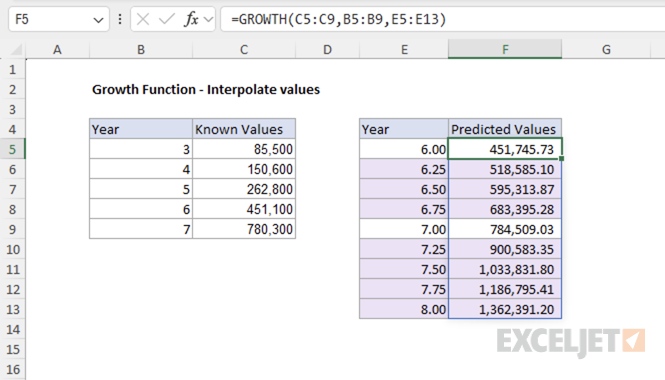The image size is (665, 380).
Task: Open Insert Function fx dialog
Action: pyautogui.click(x=191, y=19)
